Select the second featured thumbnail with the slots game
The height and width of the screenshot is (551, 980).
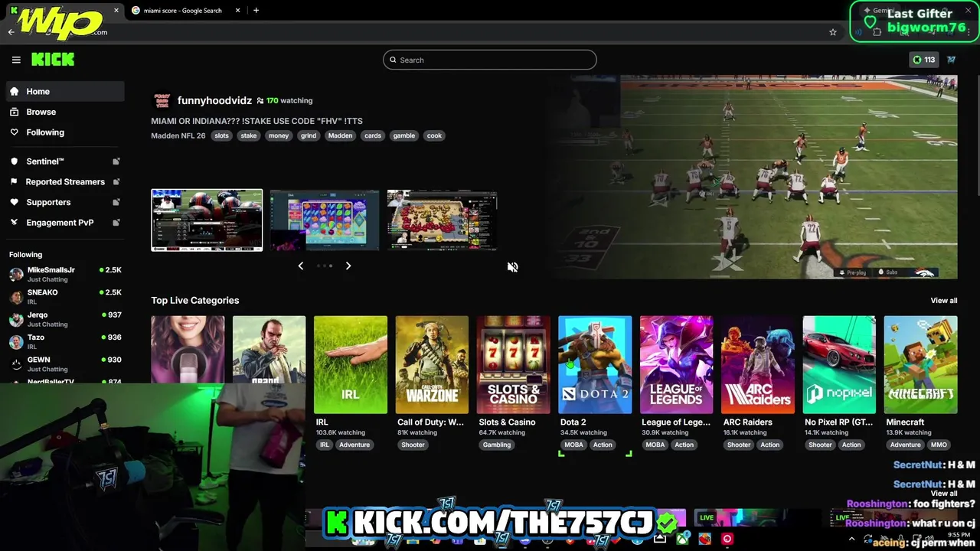click(x=325, y=220)
